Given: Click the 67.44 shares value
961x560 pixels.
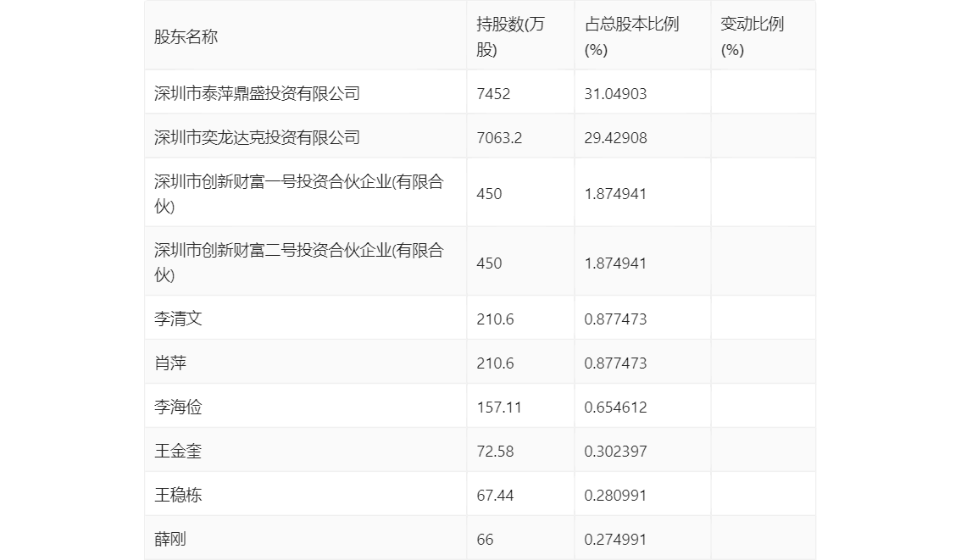Looking at the screenshot, I should click(x=495, y=496).
